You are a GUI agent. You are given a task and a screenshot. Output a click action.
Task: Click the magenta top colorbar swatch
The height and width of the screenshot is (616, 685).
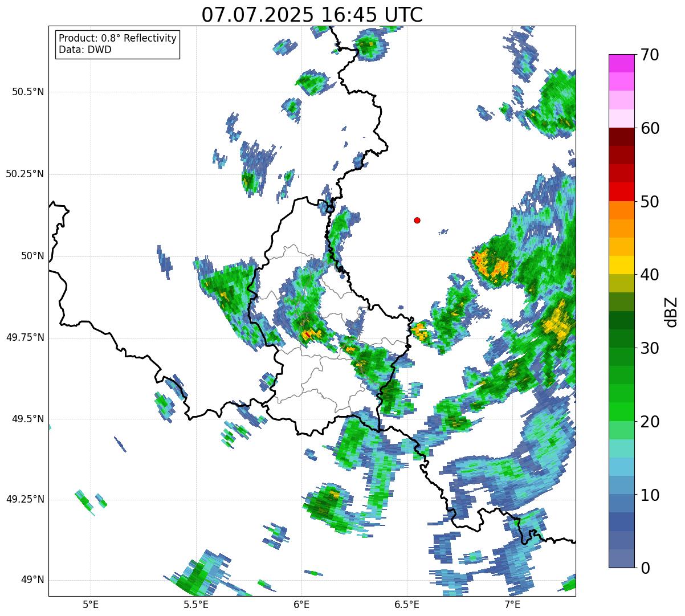(621, 63)
